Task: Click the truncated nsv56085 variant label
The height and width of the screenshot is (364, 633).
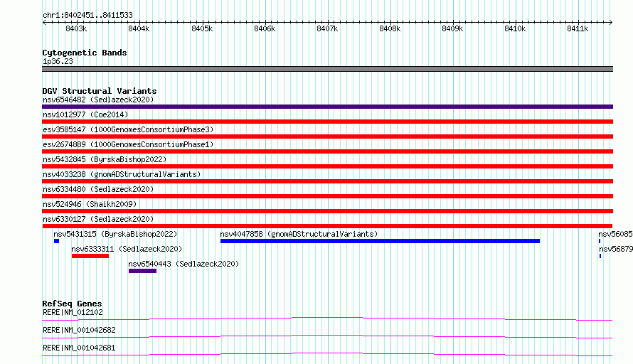Action: (x=616, y=234)
